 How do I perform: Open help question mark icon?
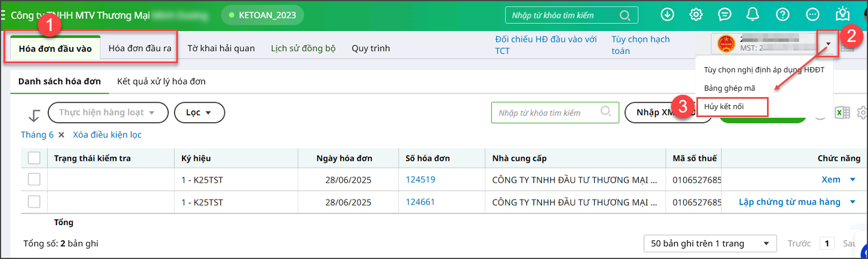tap(782, 15)
